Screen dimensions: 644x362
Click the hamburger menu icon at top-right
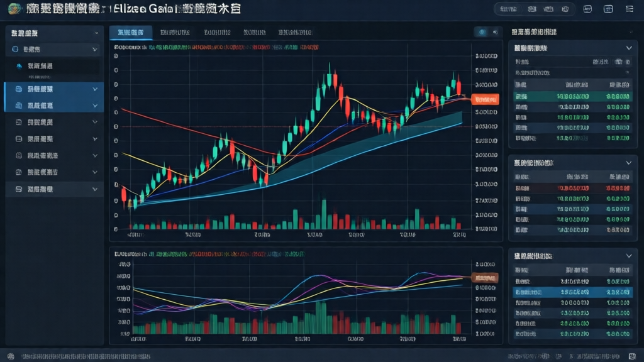coord(630,9)
